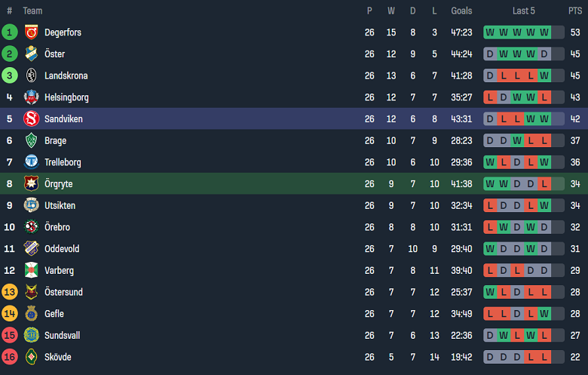Click the Varberg team name
The image size is (588, 375).
point(59,270)
